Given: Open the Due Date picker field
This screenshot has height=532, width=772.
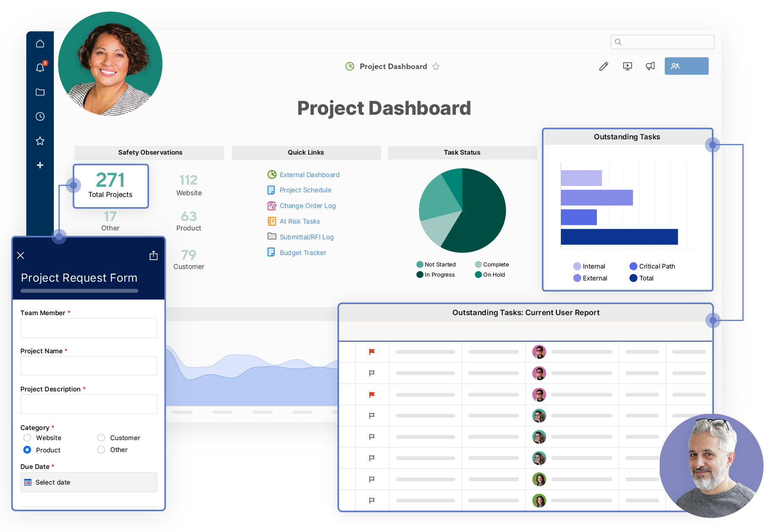Looking at the screenshot, I should pyautogui.click(x=89, y=482).
